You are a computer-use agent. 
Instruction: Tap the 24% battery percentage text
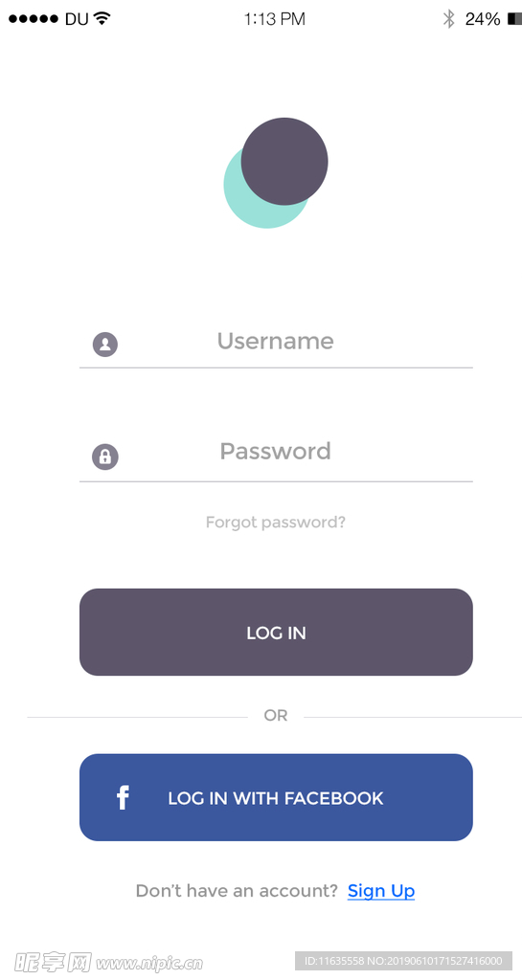click(483, 19)
